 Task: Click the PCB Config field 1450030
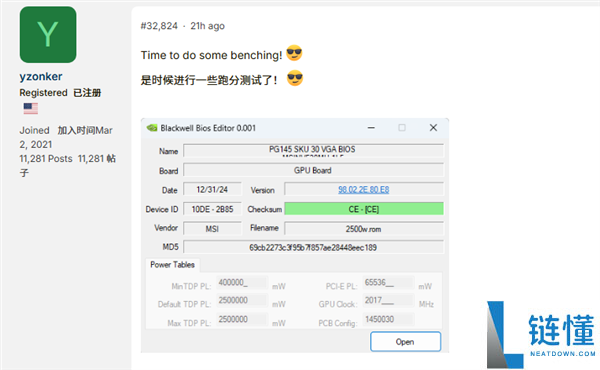(x=388, y=319)
